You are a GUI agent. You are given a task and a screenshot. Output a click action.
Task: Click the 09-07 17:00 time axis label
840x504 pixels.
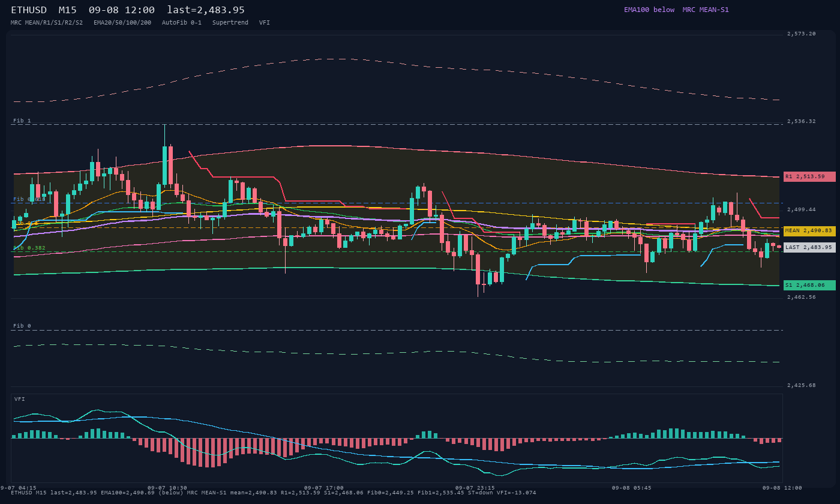[x=324, y=488]
